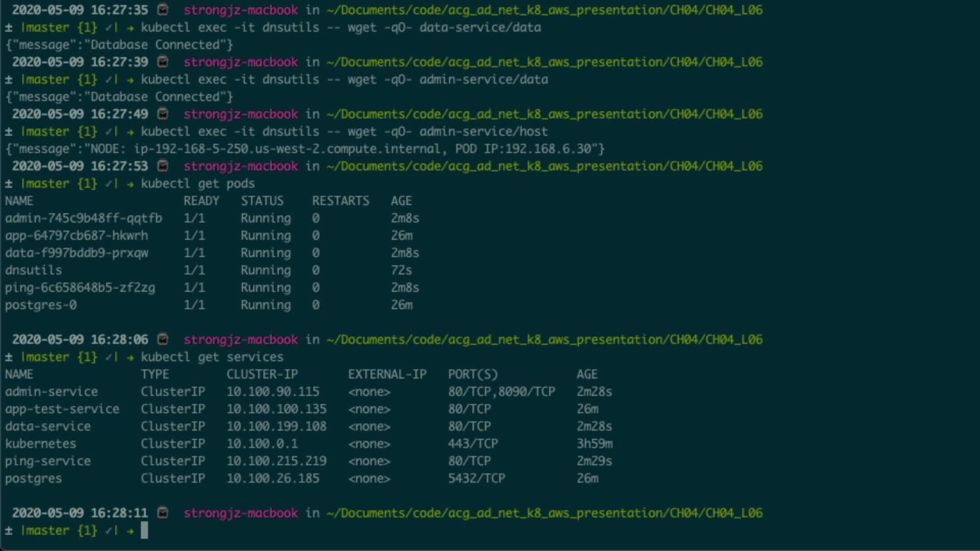The height and width of the screenshot is (551, 980).
Task: Click the ping-service name in services list
Action: coord(47,461)
